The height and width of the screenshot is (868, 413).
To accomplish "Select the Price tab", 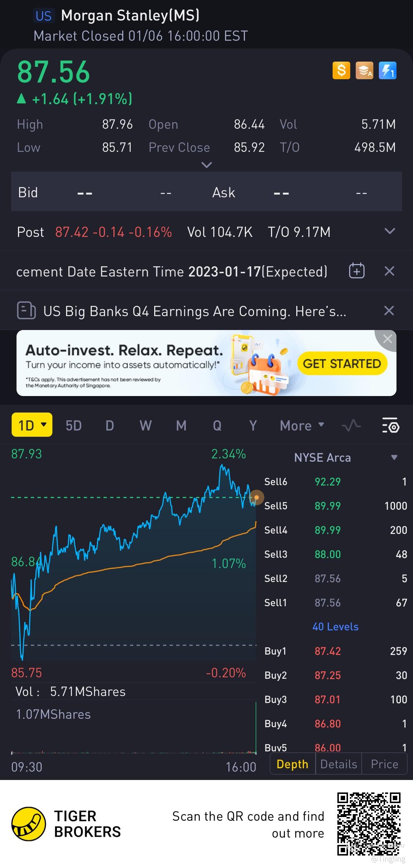I will coord(384,764).
